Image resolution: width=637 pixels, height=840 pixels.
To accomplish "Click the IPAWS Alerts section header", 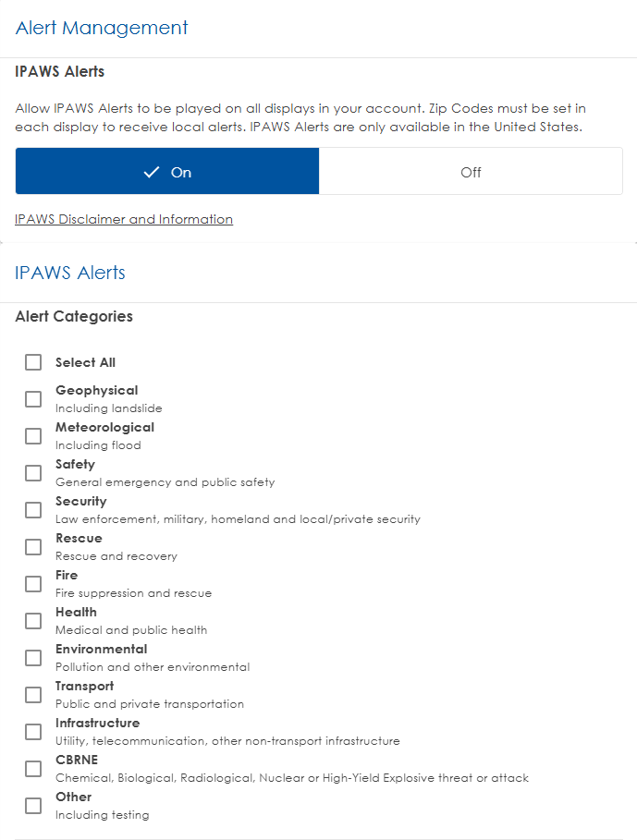I will tap(70, 273).
